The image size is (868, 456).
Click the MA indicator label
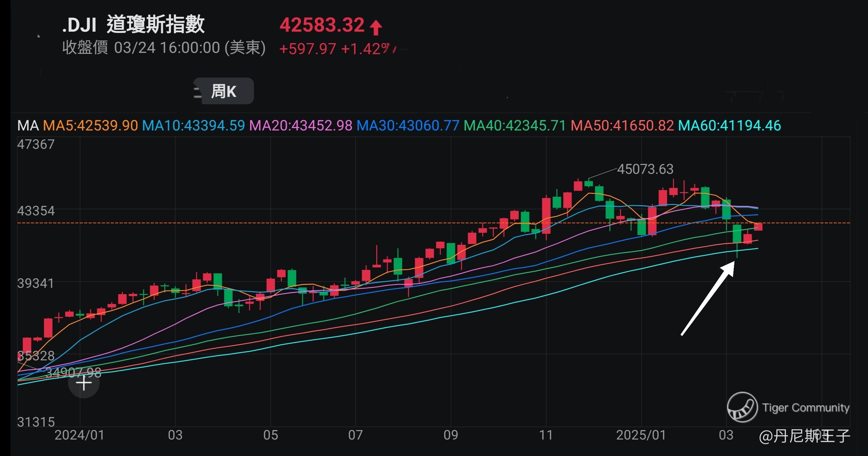[28, 126]
